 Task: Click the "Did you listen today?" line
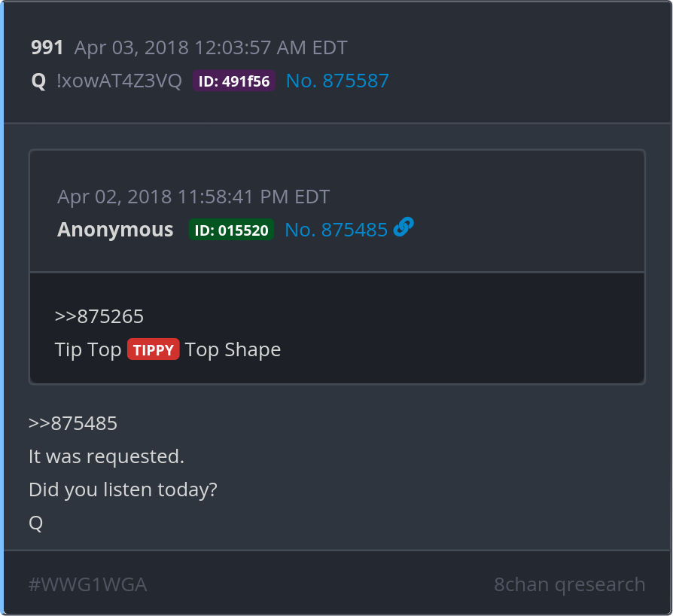123,489
